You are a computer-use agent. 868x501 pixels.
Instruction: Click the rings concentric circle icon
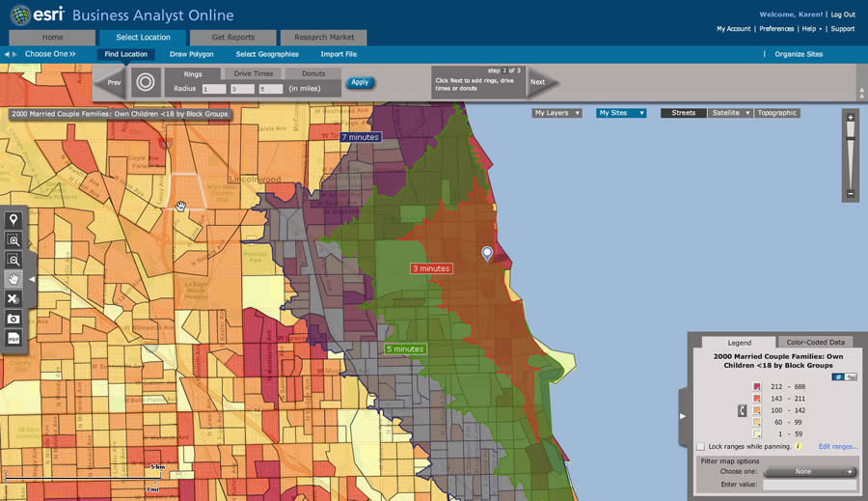tap(146, 83)
